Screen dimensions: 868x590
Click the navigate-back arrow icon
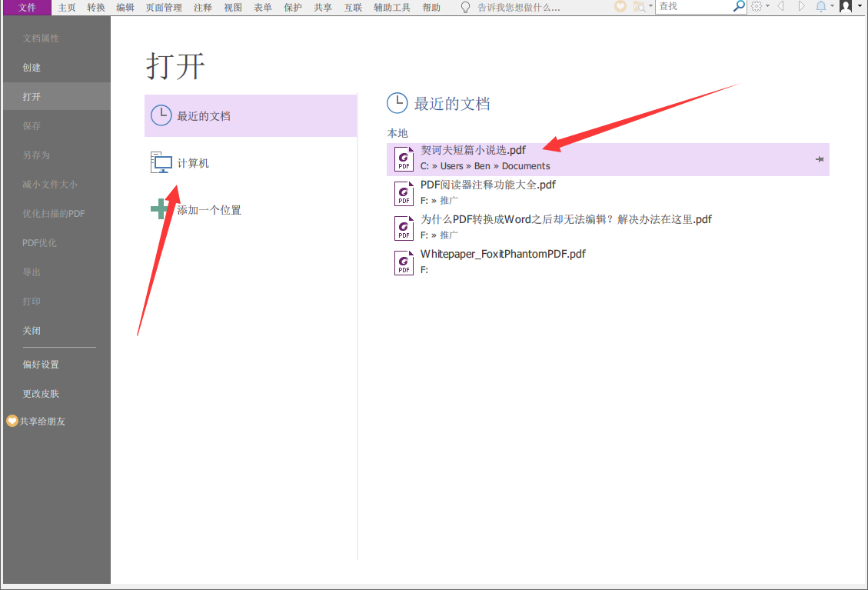pyautogui.click(x=780, y=6)
